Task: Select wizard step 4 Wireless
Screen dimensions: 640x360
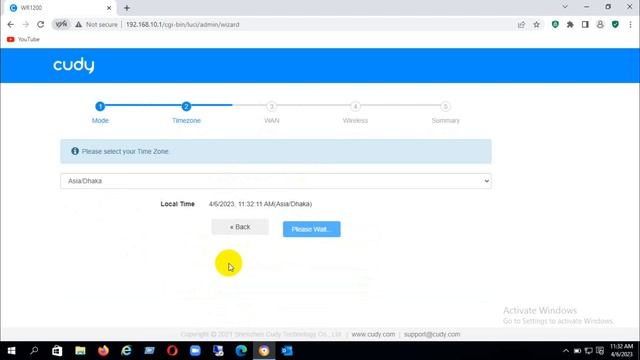Action: coord(355,107)
